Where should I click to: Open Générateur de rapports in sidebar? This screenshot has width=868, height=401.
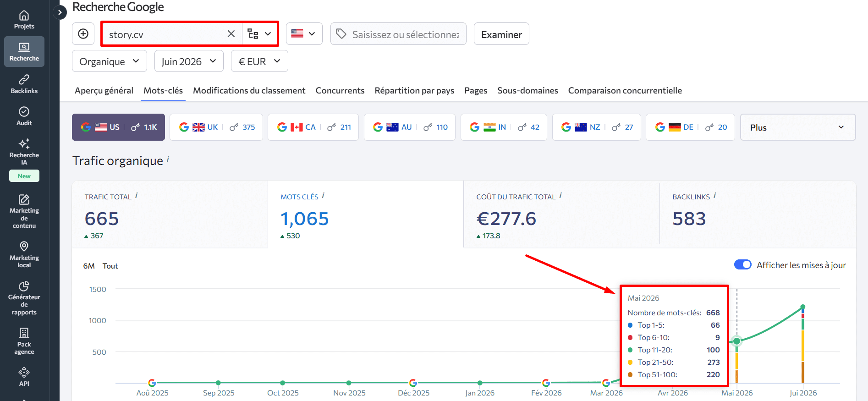24,298
